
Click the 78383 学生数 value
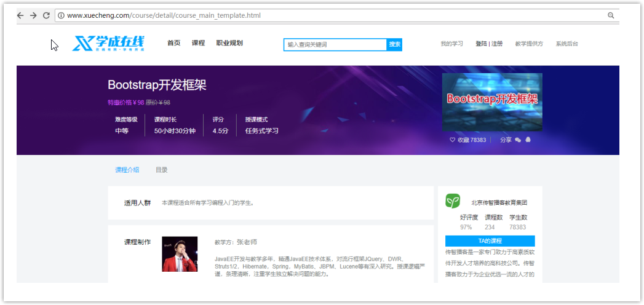(517, 227)
